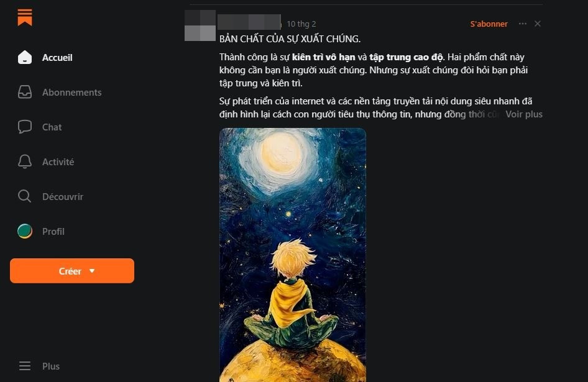Select the Chat bubble icon
This screenshot has width=588, height=382.
25,127
